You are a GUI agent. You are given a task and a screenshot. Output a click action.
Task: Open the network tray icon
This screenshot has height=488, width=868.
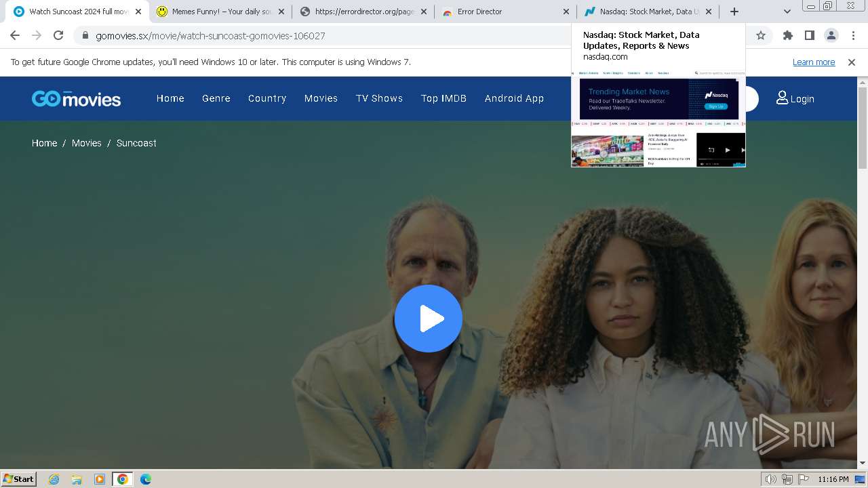click(x=787, y=479)
